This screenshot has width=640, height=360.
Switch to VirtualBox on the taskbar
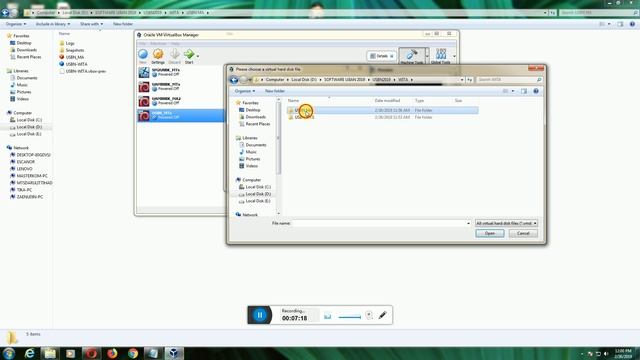[174, 353]
